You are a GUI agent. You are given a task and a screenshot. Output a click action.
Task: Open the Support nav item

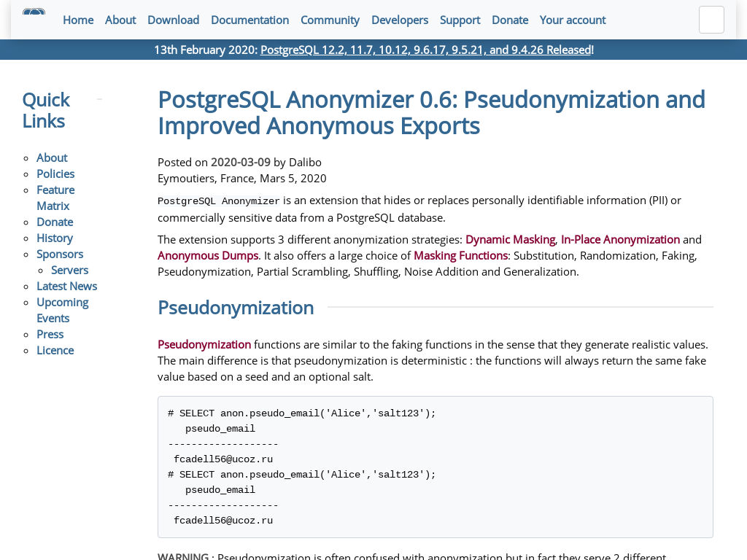click(x=460, y=20)
